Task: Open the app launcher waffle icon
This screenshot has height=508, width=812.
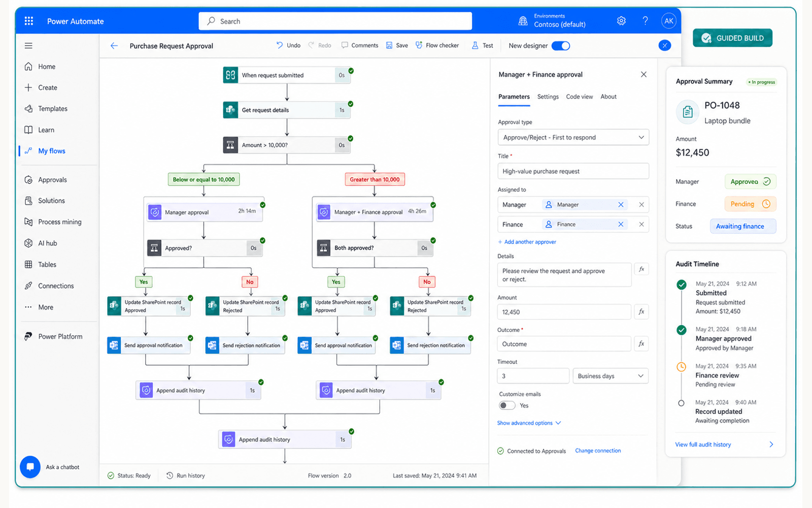Action: click(29, 21)
